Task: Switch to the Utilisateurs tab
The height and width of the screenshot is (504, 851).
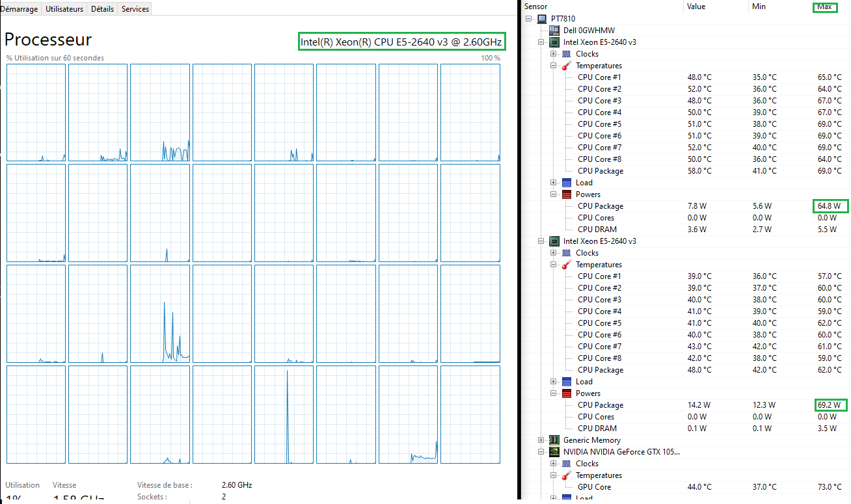Action: (x=64, y=9)
